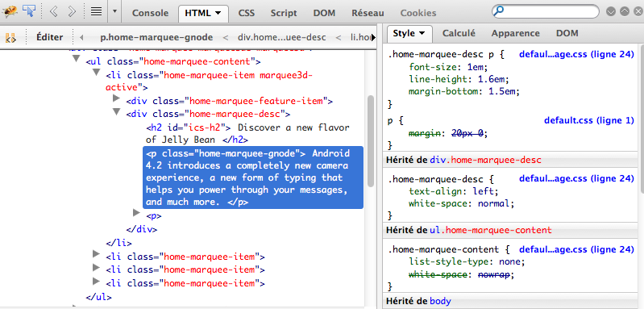Click margin-bottom: 1.5em property

464,92
